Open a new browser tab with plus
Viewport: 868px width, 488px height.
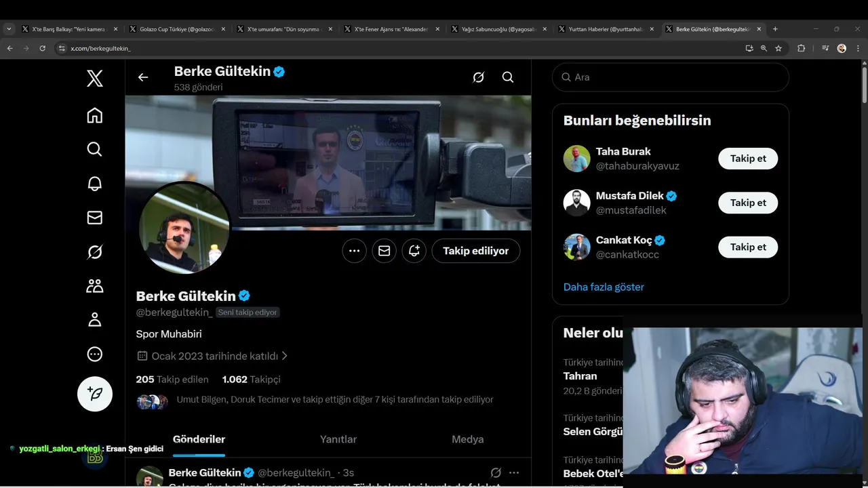point(775,29)
